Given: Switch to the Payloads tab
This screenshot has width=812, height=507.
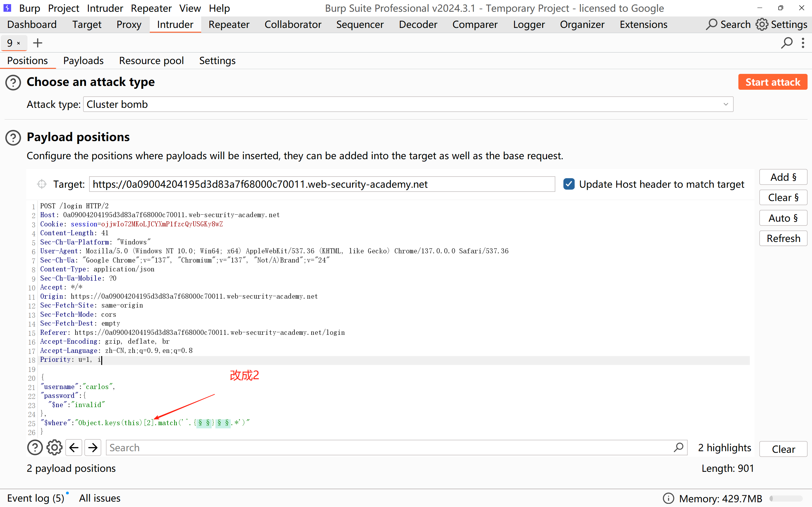Looking at the screenshot, I should click(x=83, y=61).
